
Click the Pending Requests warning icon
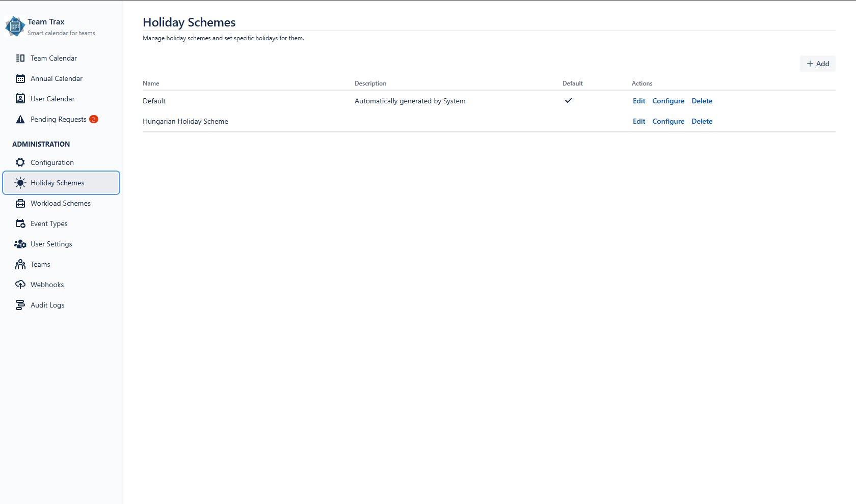click(20, 119)
